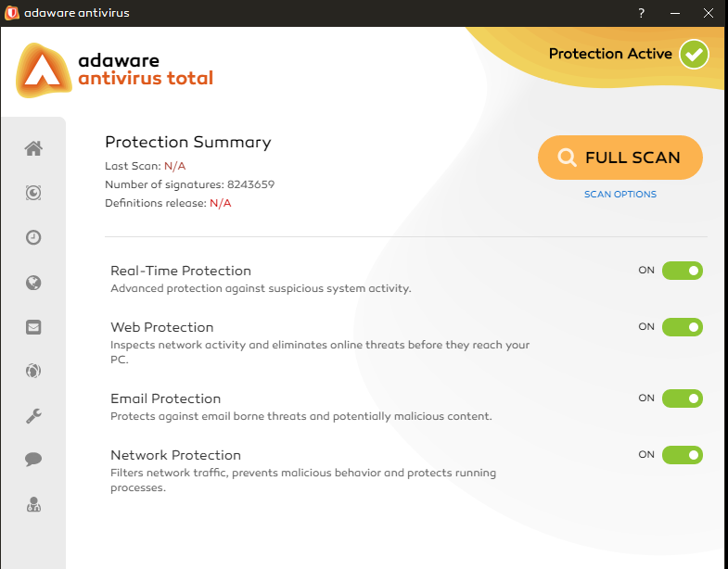Toggle Real-Time Protection off

(x=682, y=271)
